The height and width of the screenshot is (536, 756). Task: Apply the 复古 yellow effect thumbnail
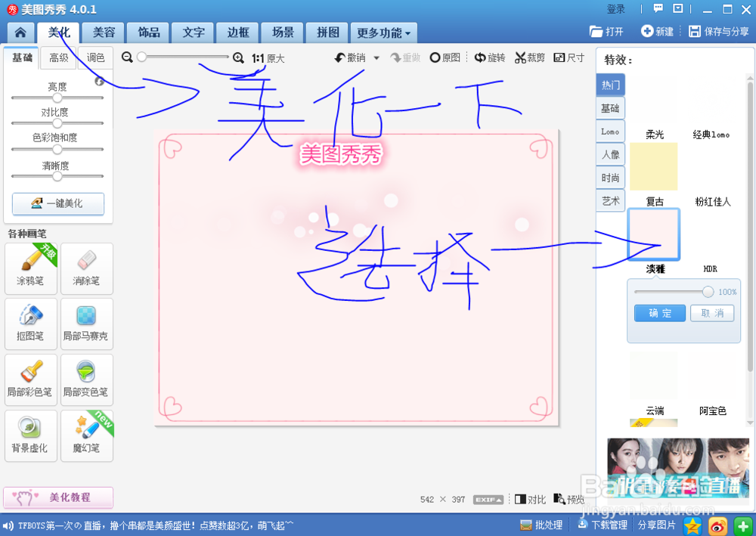(653, 167)
